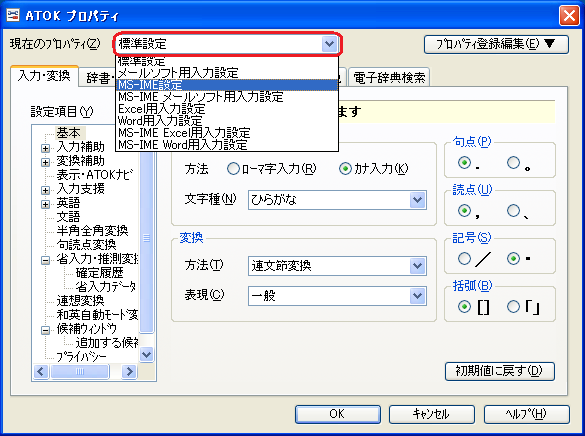Viewport: 585px width, 436px height.
Task: Select 連想変換 in the tree
Action: coord(80,301)
